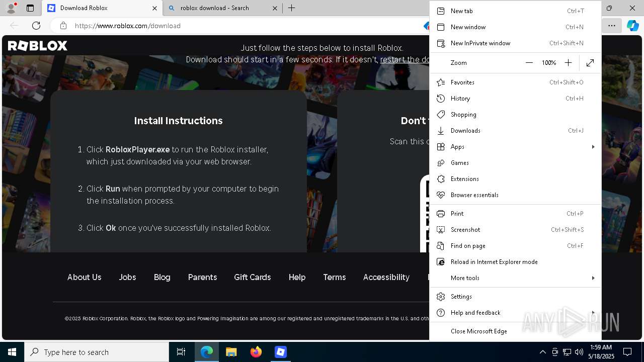The height and width of the screenshot is (362, 644).
Task: Click the Settings gear icon
Action: (x=441, y=297)
